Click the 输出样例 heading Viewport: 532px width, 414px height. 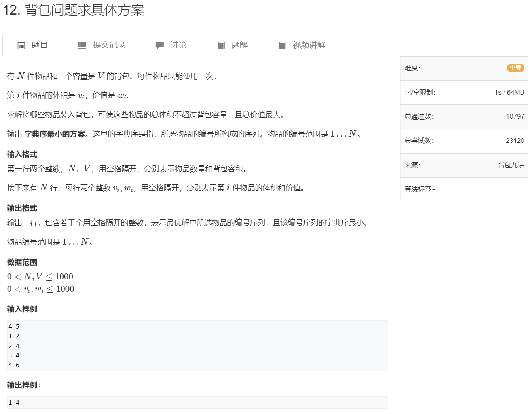click(24, 385)
